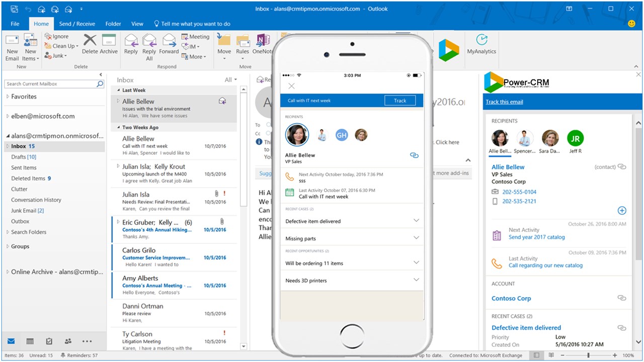
Task: Open the Drafts folder
Action: tap(24, 157)
